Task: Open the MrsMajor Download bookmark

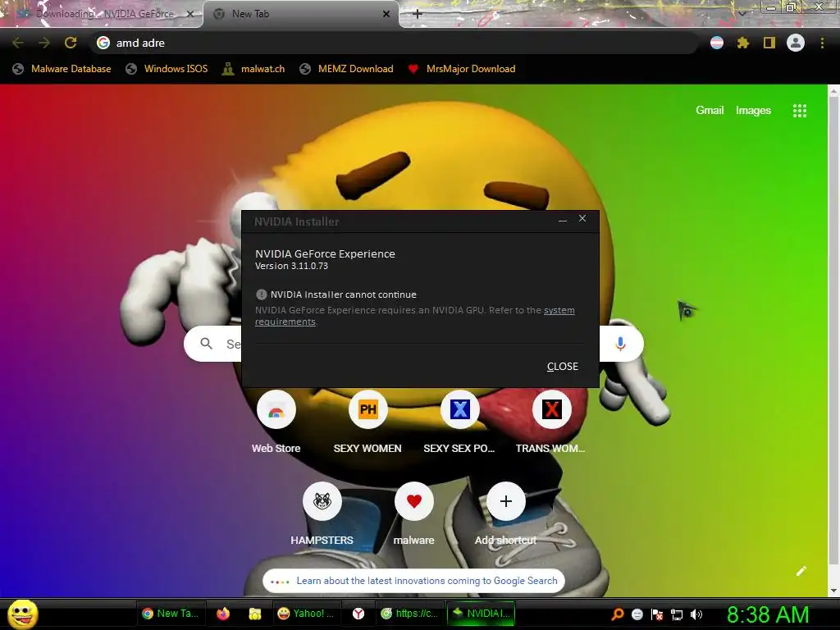Action: tap(462, 69)
